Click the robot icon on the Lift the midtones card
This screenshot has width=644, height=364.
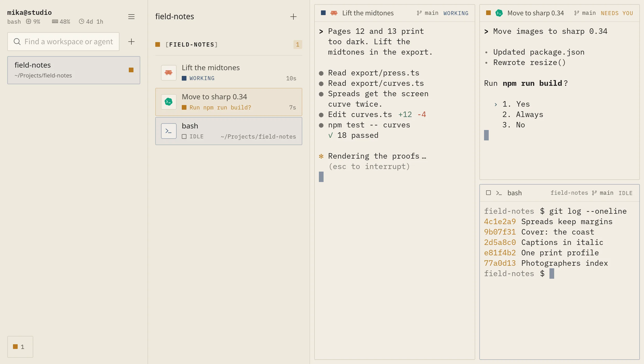[x=169, y=73]
